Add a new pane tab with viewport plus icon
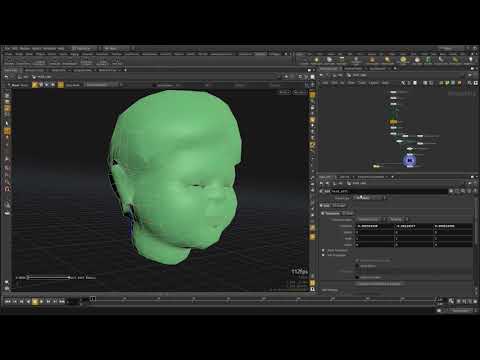 coord(125,70)
